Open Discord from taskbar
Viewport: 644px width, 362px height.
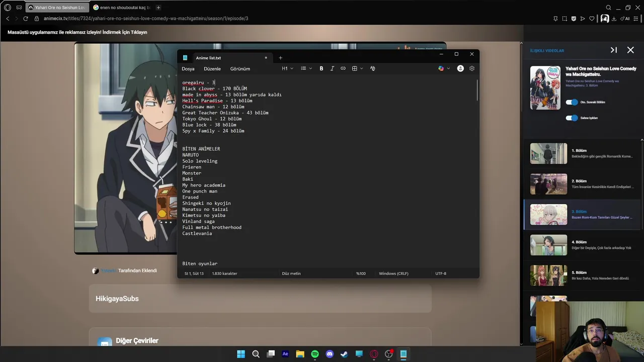[x=330, y=354]
